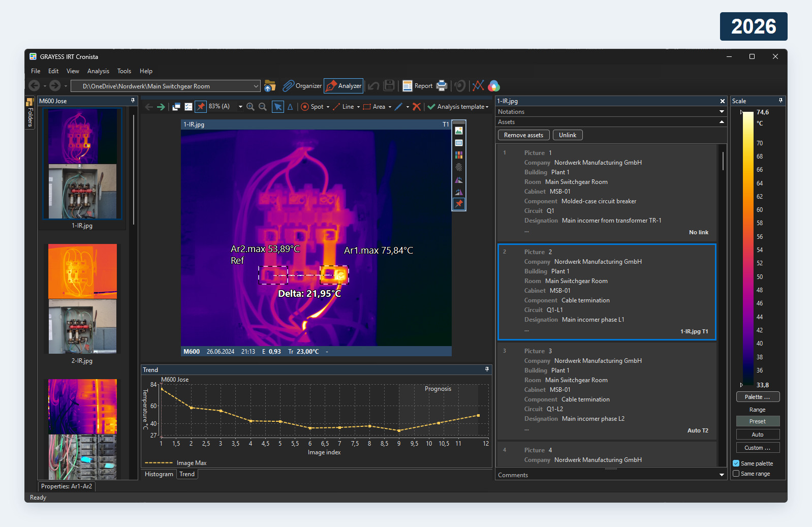
Task: Switch to the Histogram tab
Action: (159, 474)
